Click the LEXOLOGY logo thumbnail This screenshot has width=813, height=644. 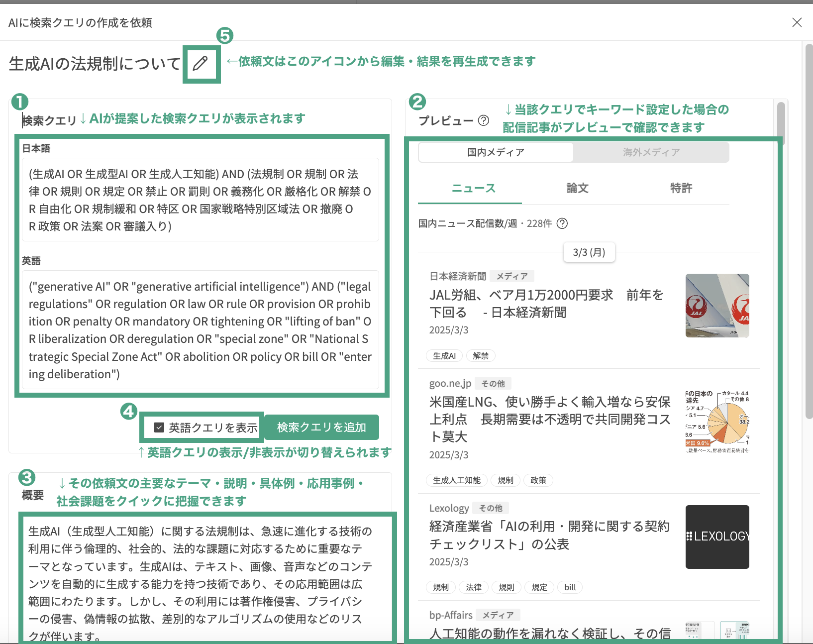coord(717,537)
